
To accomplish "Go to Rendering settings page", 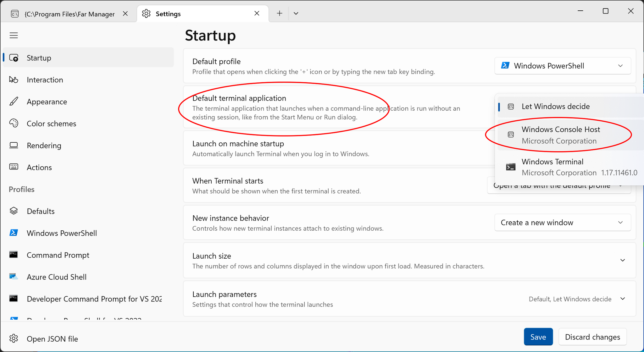I will point(88,146).
